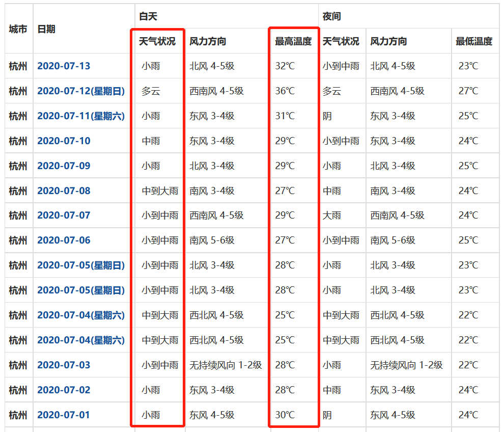The height and width of the screenshot is (432, 504).
Task: Click the 夜间 column group header
Action: pyautogui.click(x=331, y=17)
